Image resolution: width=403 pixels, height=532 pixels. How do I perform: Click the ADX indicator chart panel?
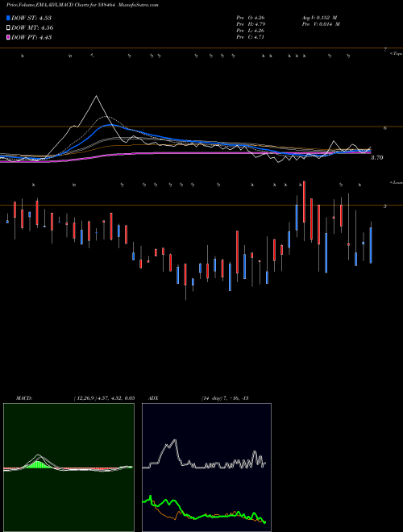[206, 468]
